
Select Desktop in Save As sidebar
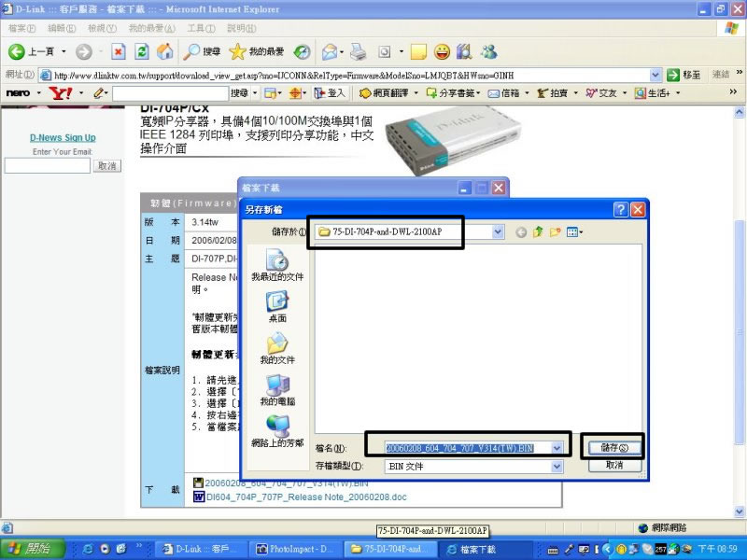pos(277,307)
